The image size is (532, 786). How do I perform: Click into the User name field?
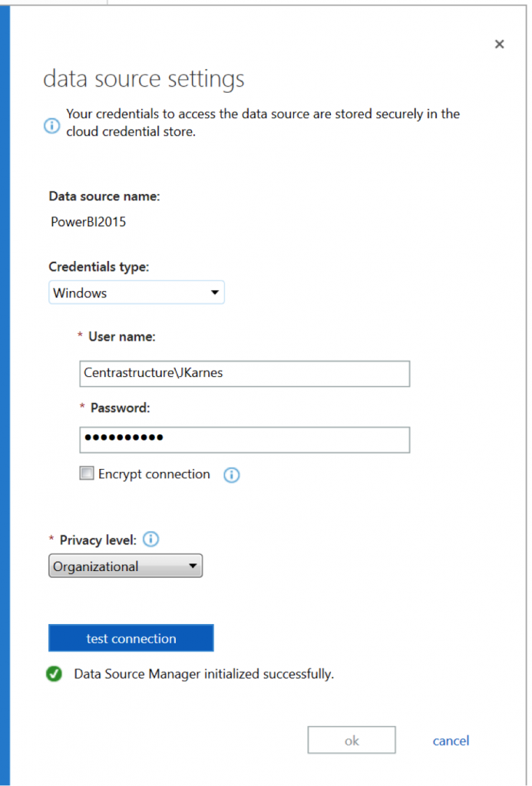244,374
